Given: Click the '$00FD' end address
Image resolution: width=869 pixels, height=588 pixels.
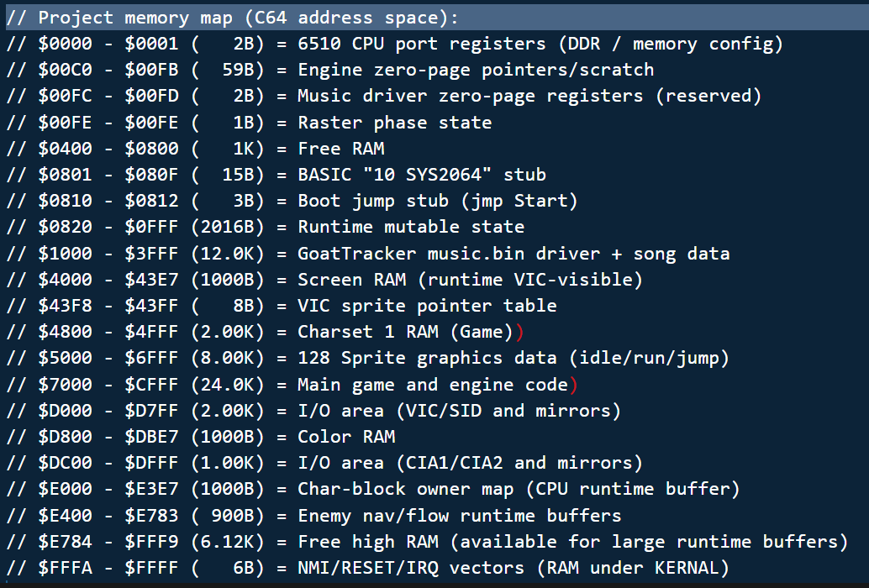Looking at the screenshot, I should (x=151, y=96).
